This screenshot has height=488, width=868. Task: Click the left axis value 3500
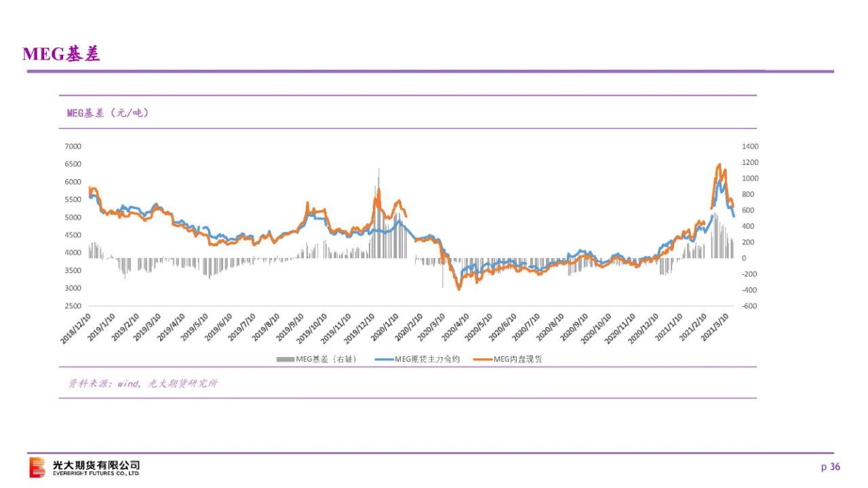tap(73, 270)
